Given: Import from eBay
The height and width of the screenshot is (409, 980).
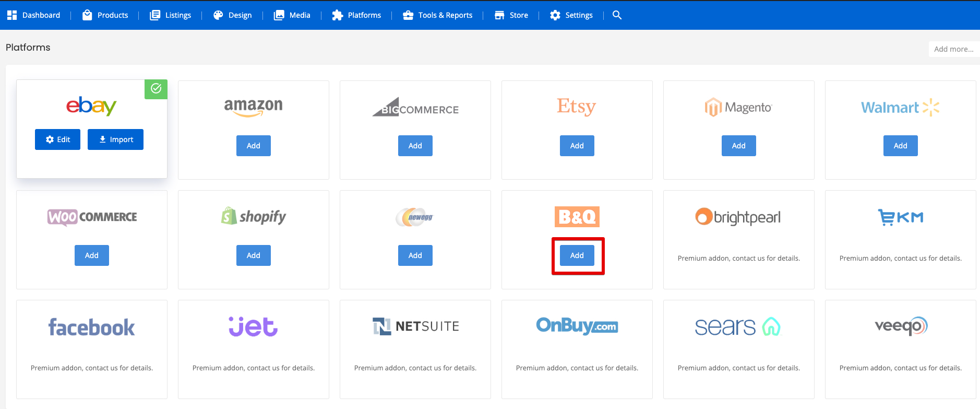Looking at the screenshot, I should [x=115, y=139].
